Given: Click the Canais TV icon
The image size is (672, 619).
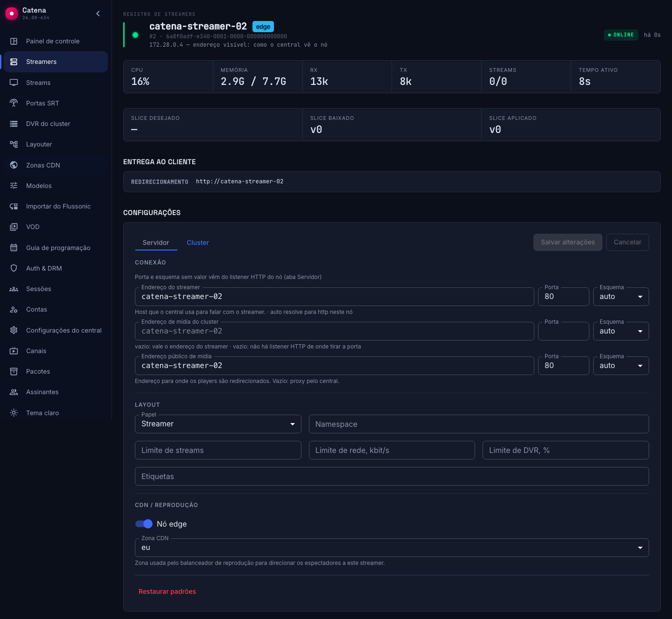Looking at the screenshot, I should click(14, 351).
